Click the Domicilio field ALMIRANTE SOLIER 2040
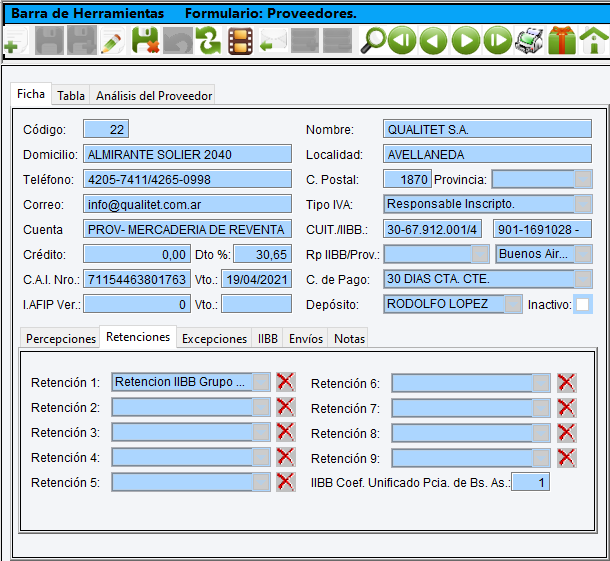The image size is (610, 561). pos(188,154)
